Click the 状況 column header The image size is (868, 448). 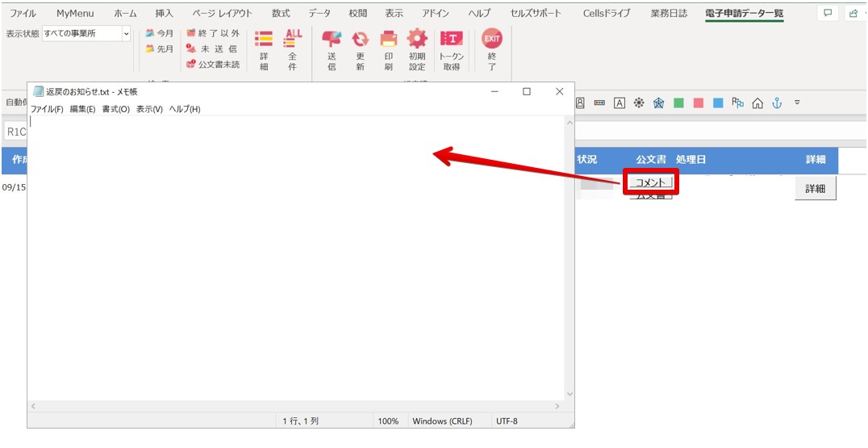[586, 160]
